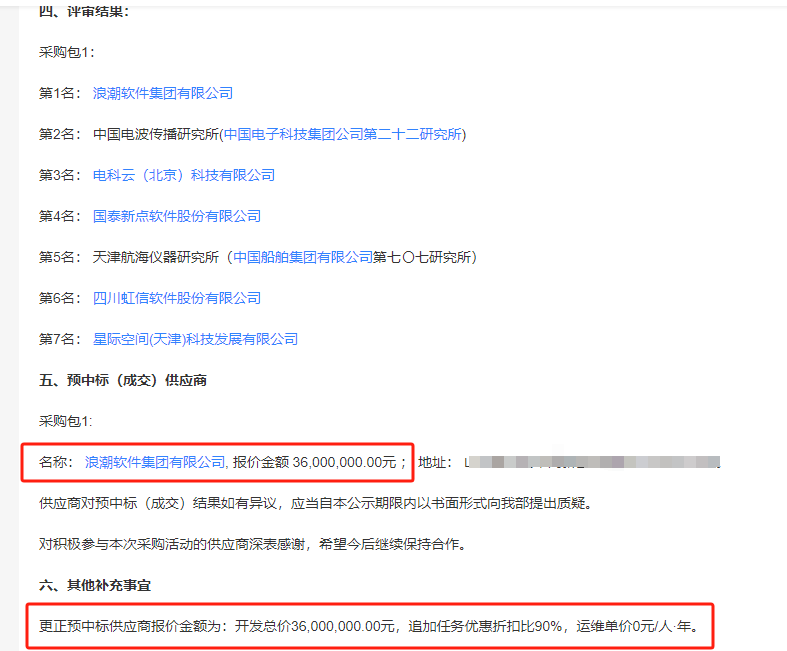This screenshot has height=651, width=787.
Task: Click the 更正预中标供应商报价金额为 paragraph
Action: pos(368,626)
